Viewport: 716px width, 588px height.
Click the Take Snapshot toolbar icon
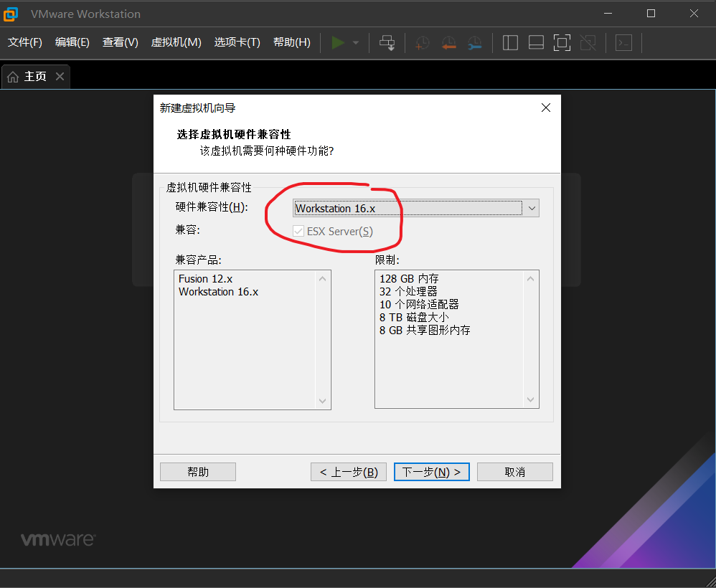[x=423, y=43]
